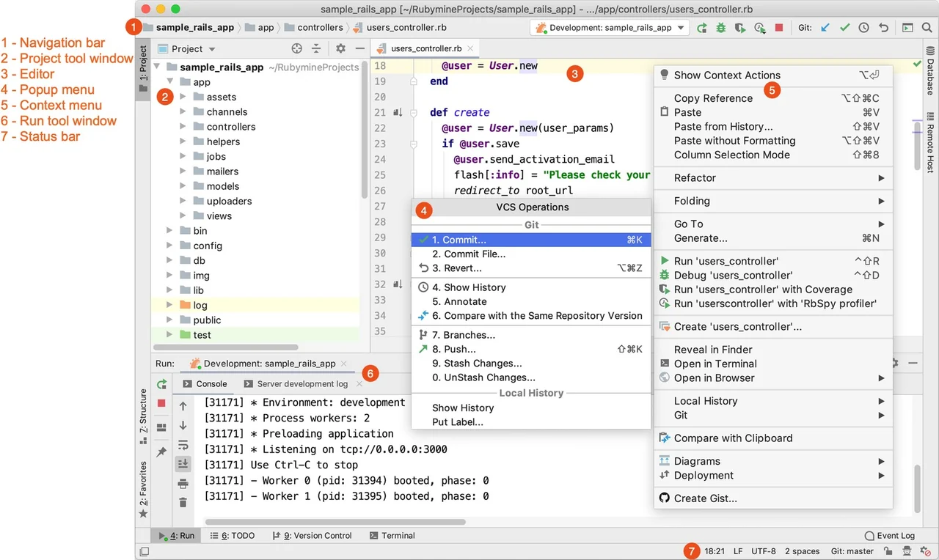
Task: Collapse the app folder
Action: (170, 82)
